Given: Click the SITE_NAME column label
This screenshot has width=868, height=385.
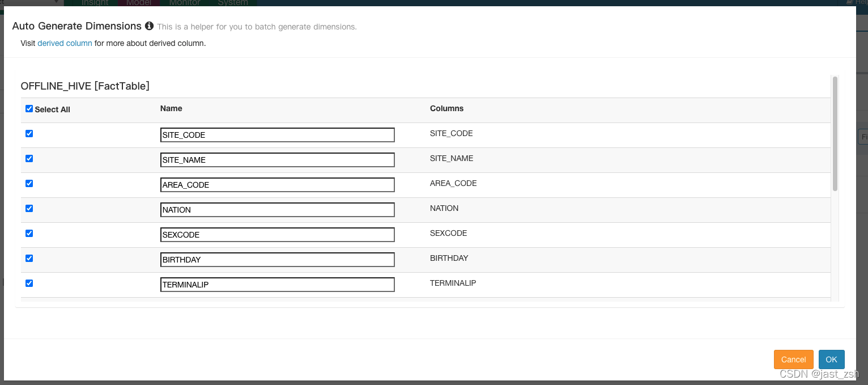Looking at the screenshot, I should click(452, 158).
